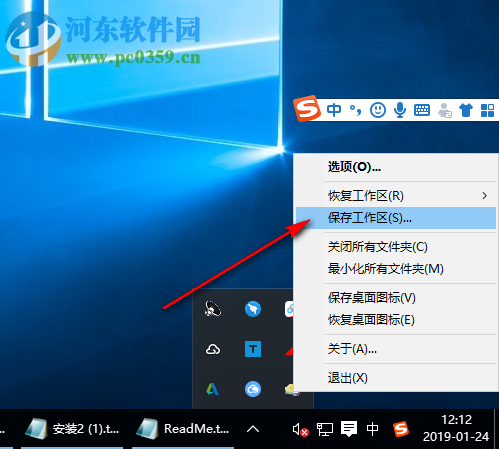
Task: Click the microphone voice input icon
Action: pyautogui.click(x=400, y=110)
